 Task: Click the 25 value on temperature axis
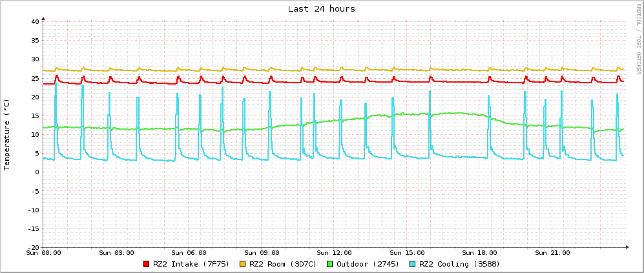(x=36, y=78)
